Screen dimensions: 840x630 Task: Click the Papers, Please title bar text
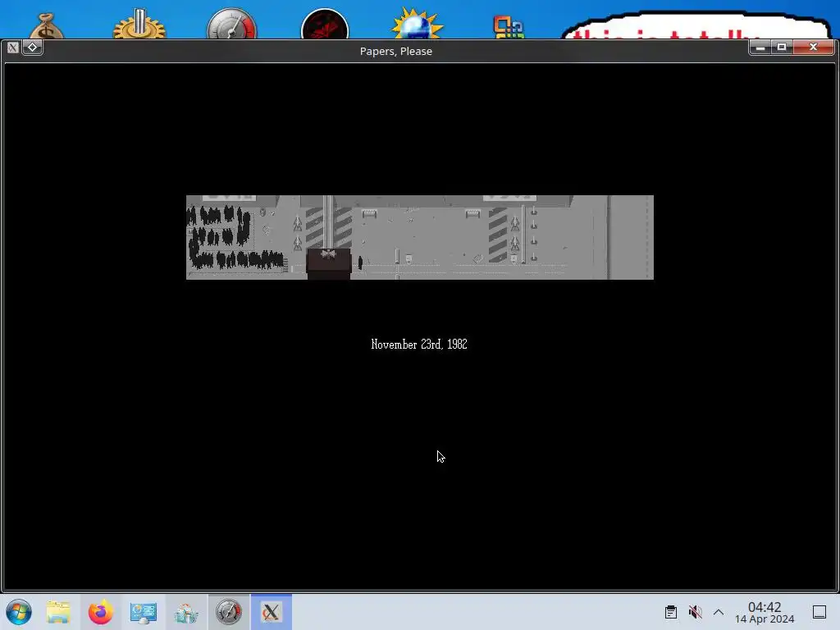[x=396, y=51]
